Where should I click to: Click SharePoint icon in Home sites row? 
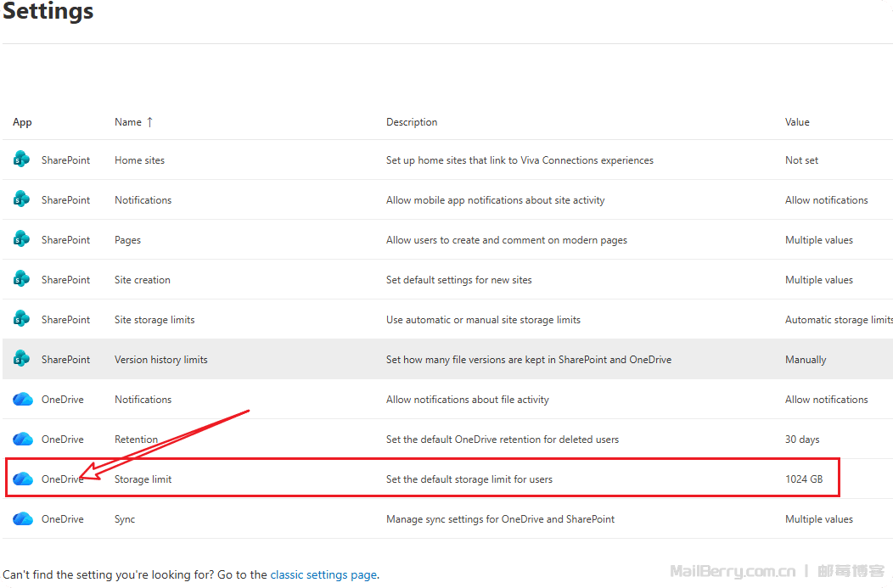(21, 160)
